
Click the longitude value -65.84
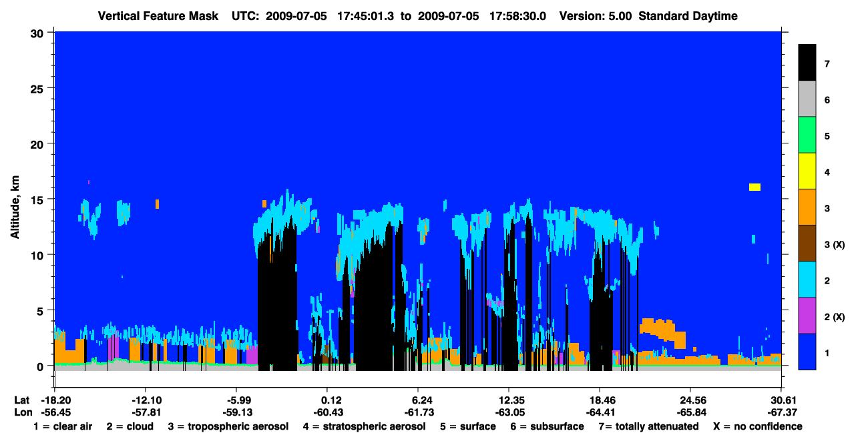click(690, 412)
